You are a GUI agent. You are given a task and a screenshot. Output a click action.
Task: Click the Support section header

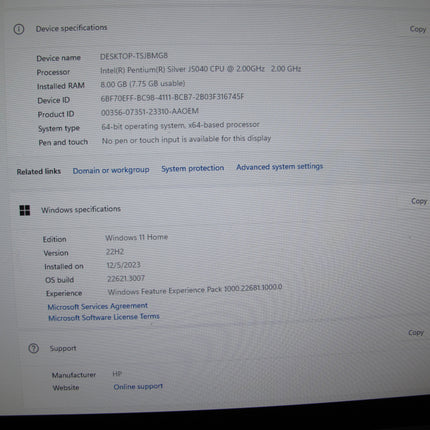pyautogui.click(x=63, y=348)
